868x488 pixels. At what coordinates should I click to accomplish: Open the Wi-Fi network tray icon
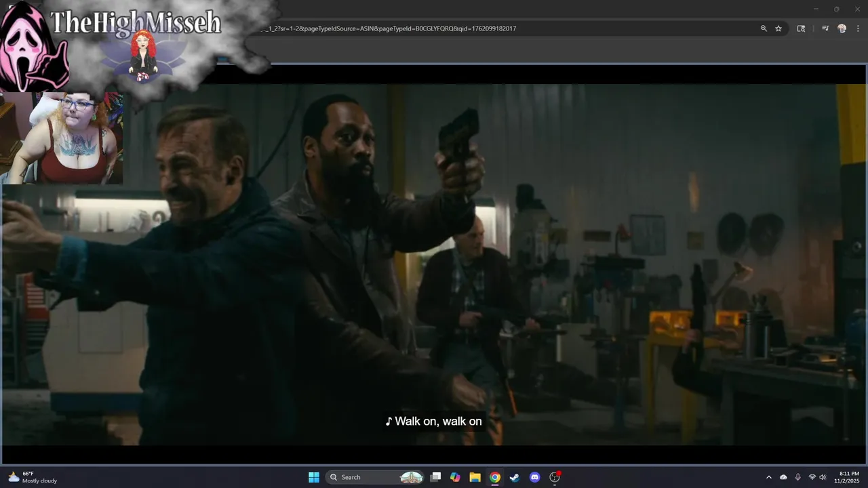point(812,477)
